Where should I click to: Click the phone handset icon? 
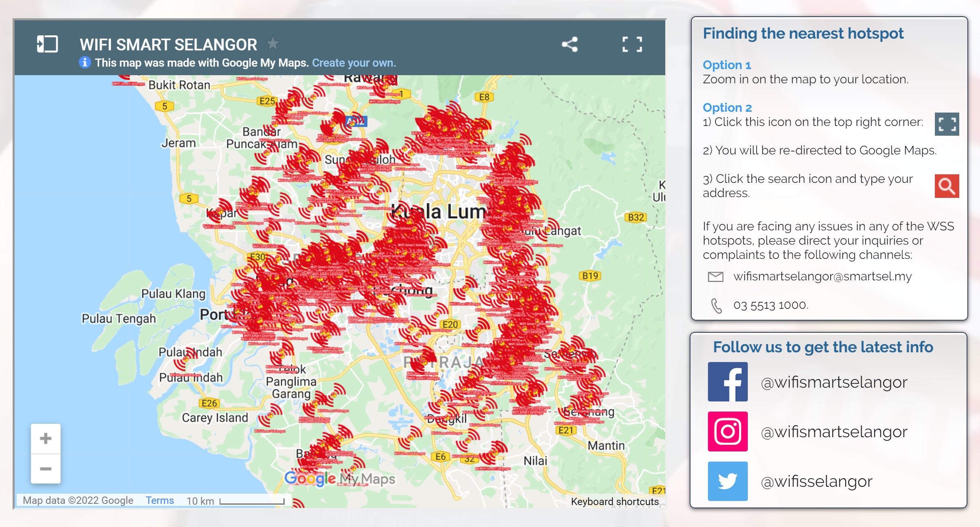pyautogui.click(x=716, y=306)
